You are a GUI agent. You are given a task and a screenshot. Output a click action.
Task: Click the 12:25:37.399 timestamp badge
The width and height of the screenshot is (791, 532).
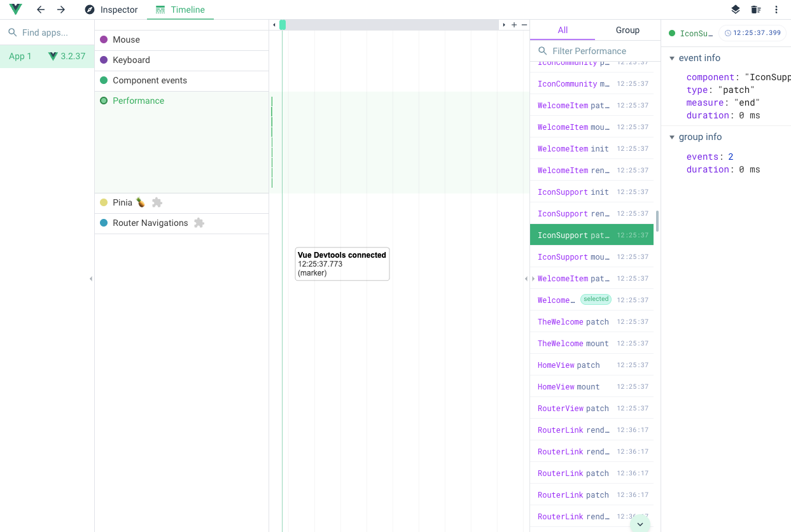click(752, 33)
